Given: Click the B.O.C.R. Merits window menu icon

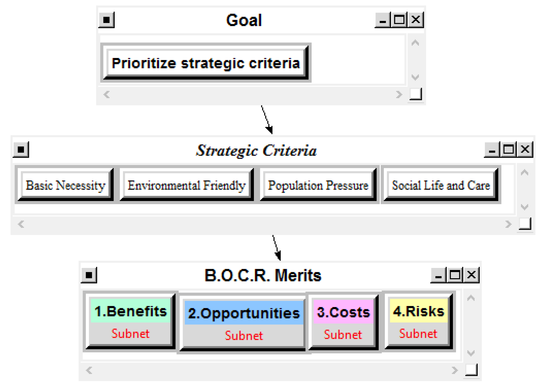Looking at the screenshot, I should point(89,275).
